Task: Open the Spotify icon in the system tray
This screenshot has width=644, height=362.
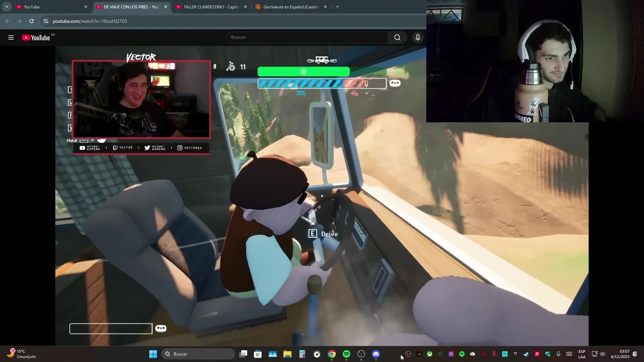Action: tap(462, 354)
